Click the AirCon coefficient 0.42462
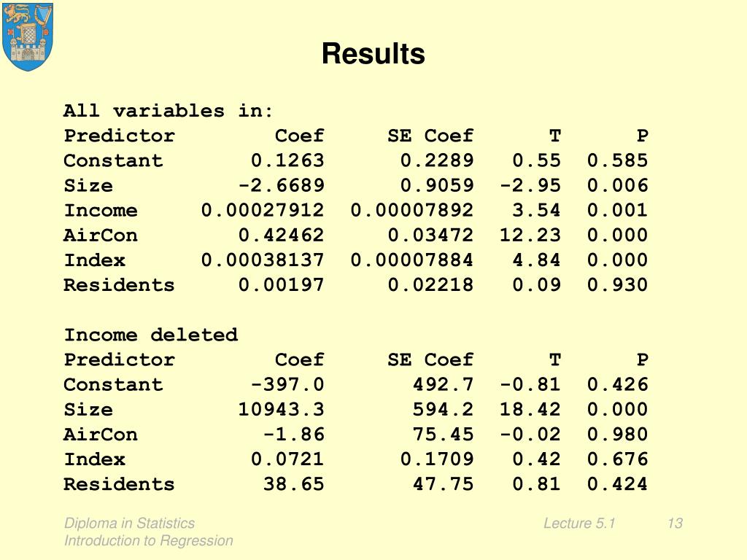747x560 pixels. pyautogui.click(x=281, y=236)
